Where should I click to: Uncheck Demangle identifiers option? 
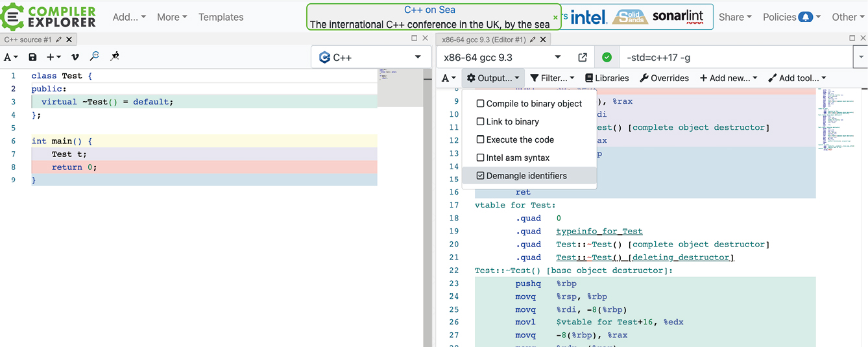click(x=481, y=176)
